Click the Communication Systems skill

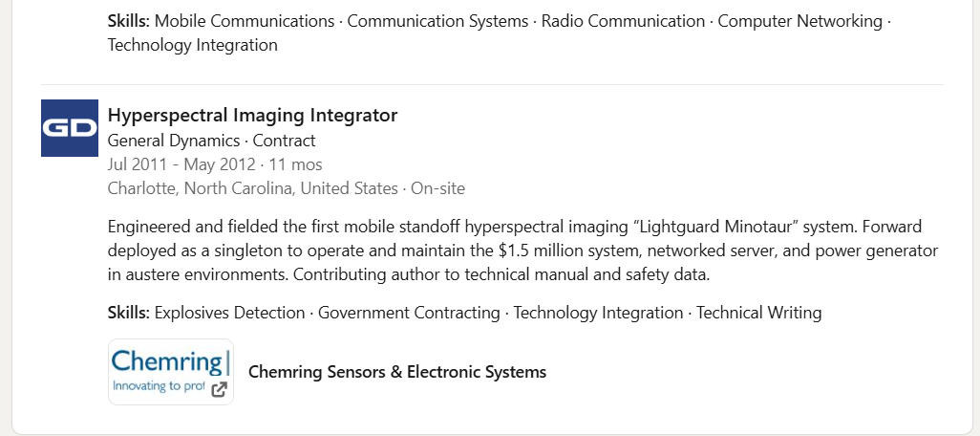[x=437, y=21]
